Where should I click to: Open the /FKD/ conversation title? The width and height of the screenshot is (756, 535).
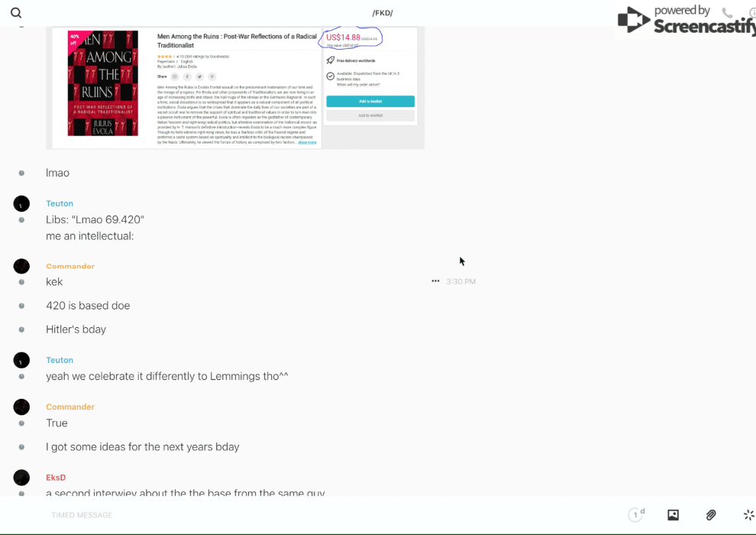[x=383, y=13]
